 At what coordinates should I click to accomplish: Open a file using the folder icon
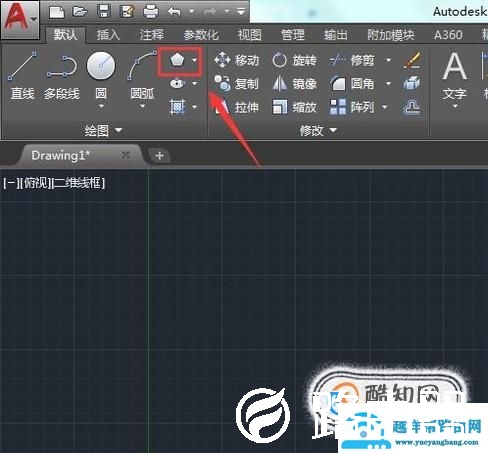[x=80, y=12]
